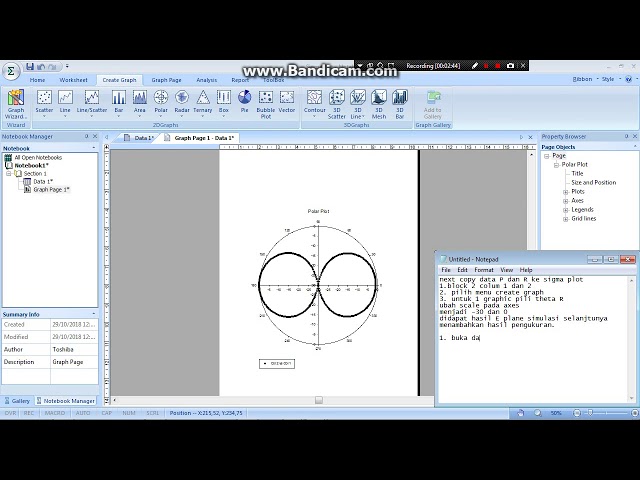640x480 pixels.
Task: Open the Notepad Format menu
Action: click(x=484, y=270)
